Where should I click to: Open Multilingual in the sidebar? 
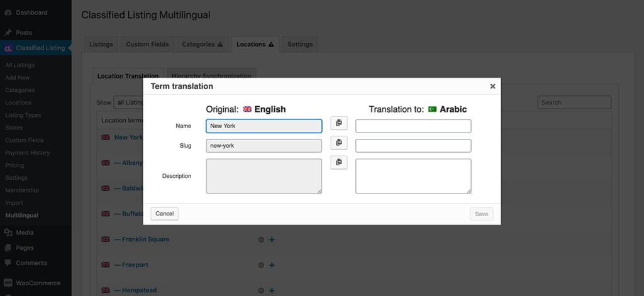point(22,216)
